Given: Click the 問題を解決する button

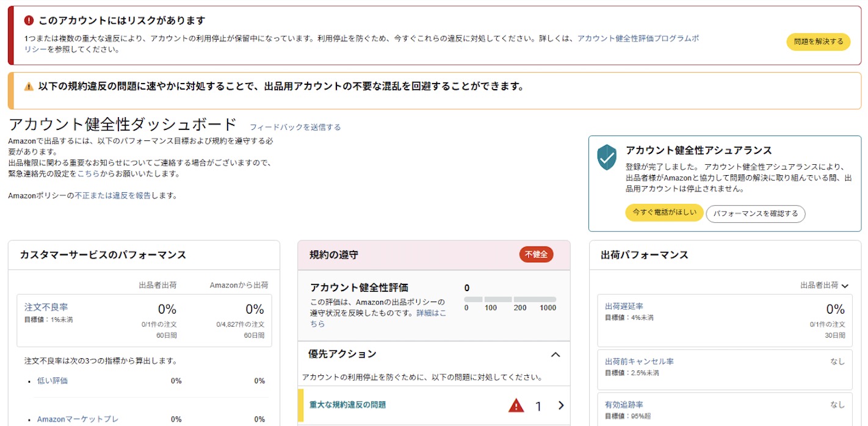Looking at the screenshot, I should pos(818,42).
